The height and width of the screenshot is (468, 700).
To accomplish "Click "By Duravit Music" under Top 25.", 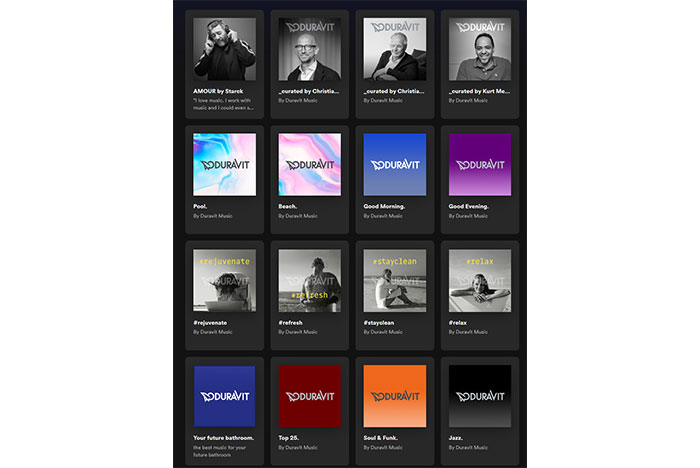I will [x=297, y=447].
